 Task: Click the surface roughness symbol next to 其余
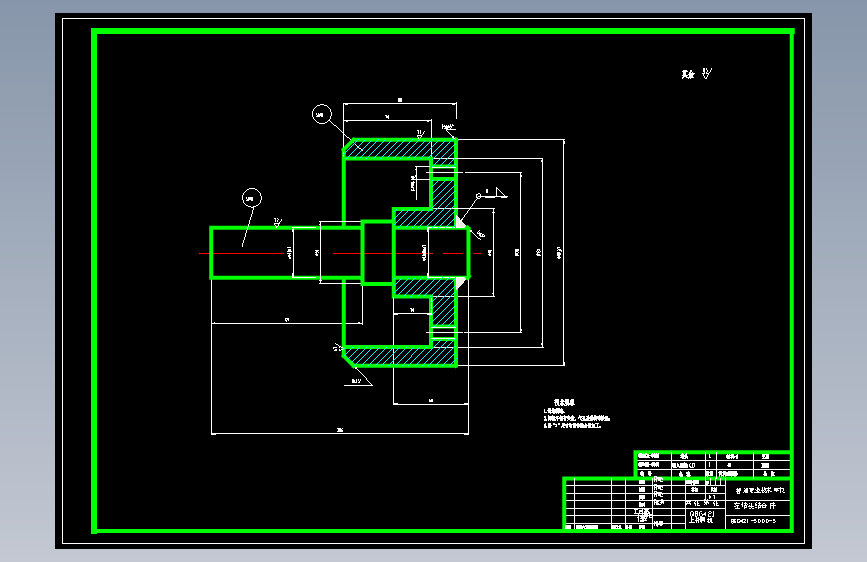pos(707,73)
